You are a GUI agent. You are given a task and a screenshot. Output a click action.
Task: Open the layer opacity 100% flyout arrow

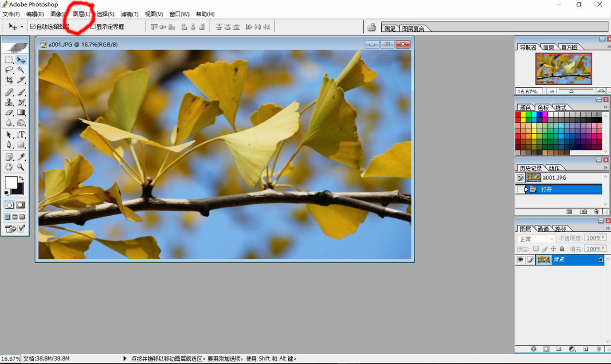pos(603,238)
